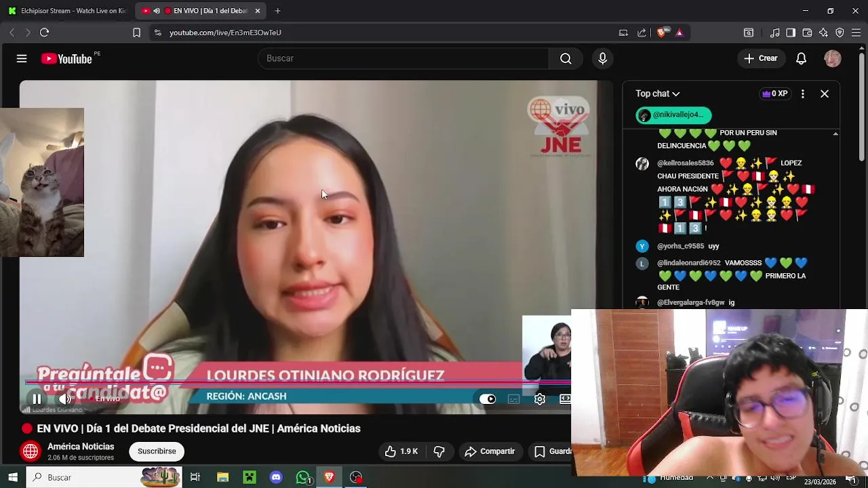Close the EN VIVO YouTube tab
This screenshot has height=488, width=868.
click(x=258, y=11)
